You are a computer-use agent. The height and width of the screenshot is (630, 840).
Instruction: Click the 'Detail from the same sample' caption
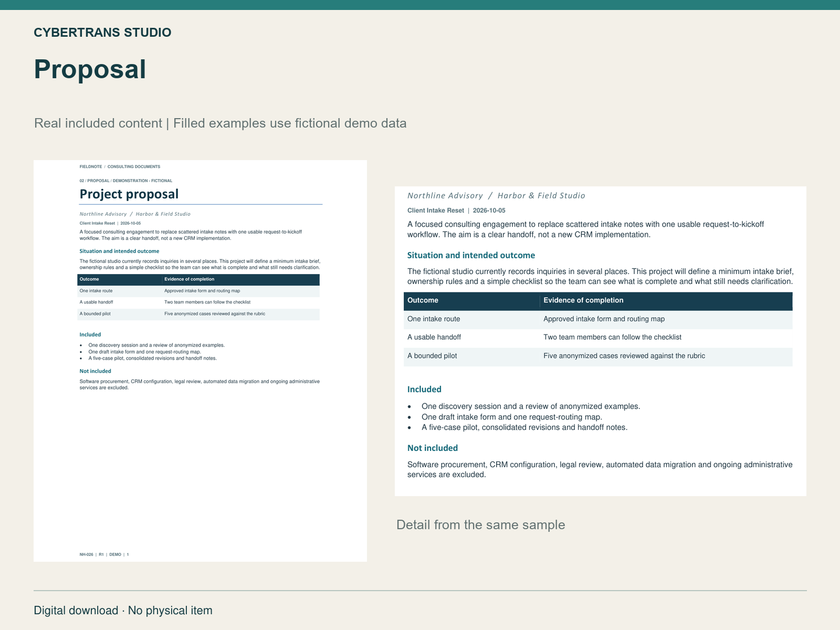click(480, 525)
